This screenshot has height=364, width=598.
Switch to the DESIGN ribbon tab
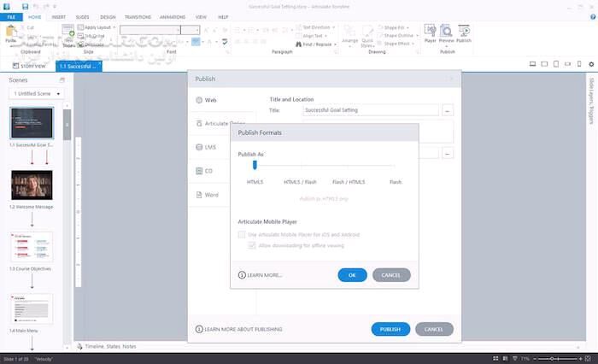108,17
